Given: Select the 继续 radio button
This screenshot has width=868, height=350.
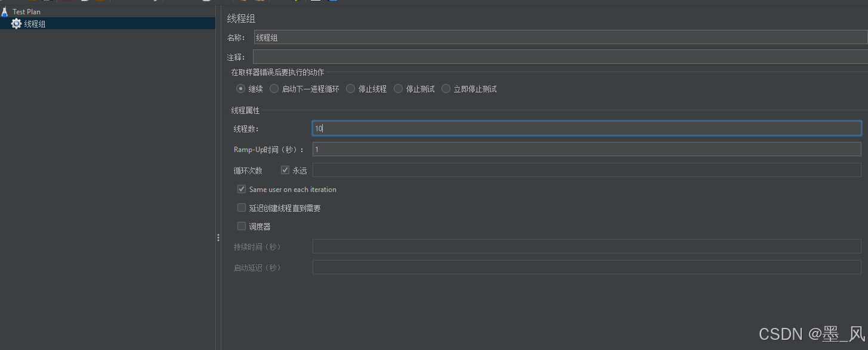Looking at the screenshot, I should (240, 89).
